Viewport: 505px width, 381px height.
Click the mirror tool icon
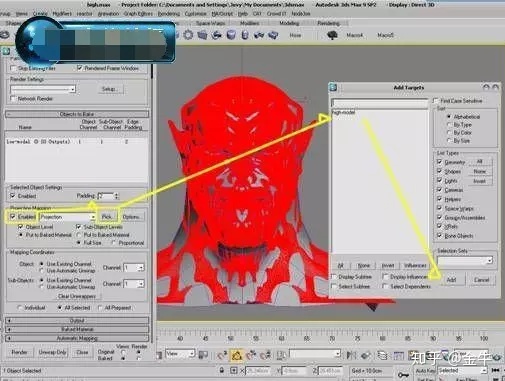pyautogui.click(x=351, y=355)
